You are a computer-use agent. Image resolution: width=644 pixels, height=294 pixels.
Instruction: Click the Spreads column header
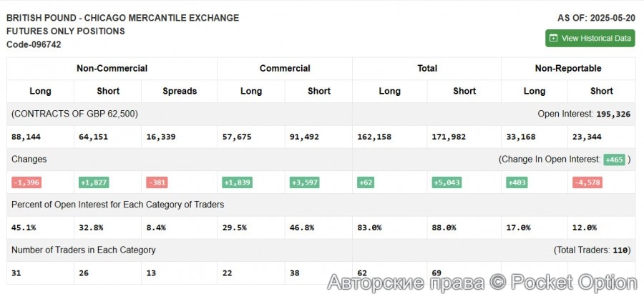(180, 91)
